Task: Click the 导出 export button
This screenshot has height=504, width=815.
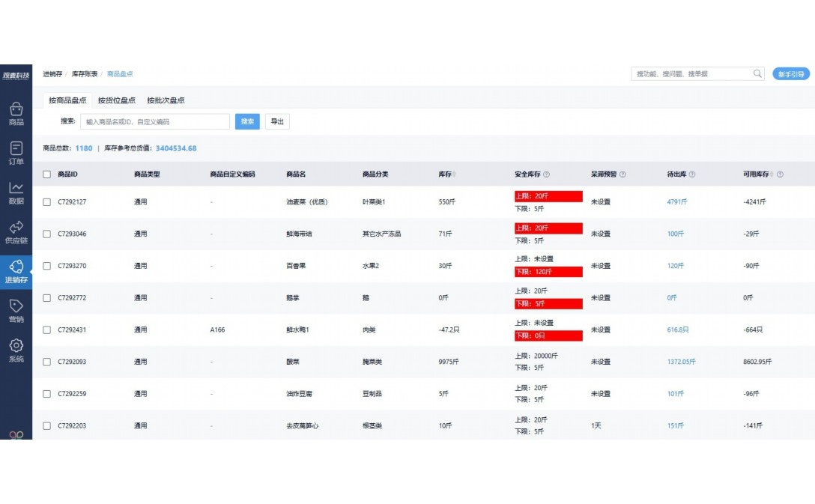Action: coord(277,121)
